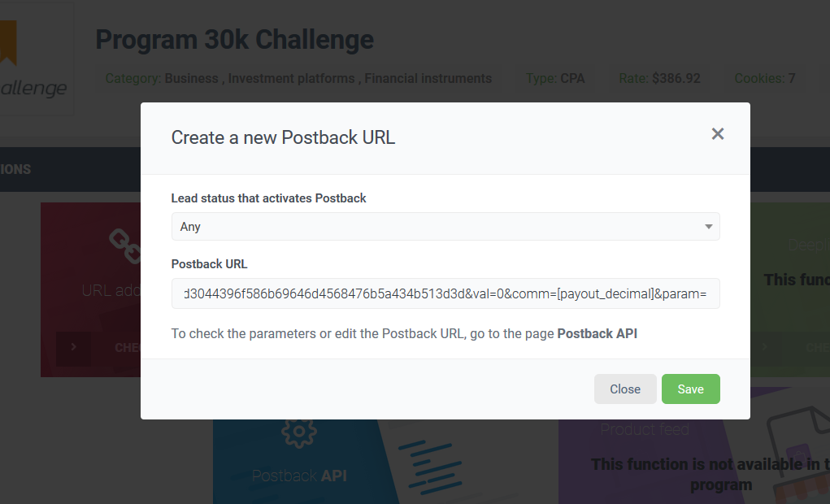Save the new Postback URL

tap(690, 389)
